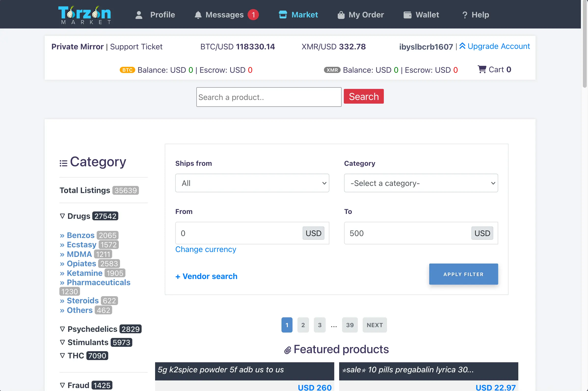Viewport: 588px width, 391px height.
Task: Click the red unread messages badge
Action: pyautogui.click(x=253, y=15)
